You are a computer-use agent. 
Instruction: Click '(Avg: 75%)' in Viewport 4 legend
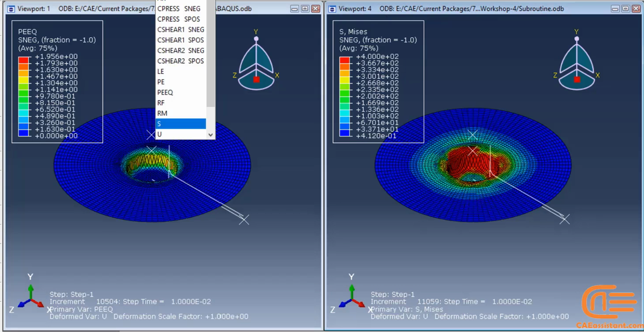(359, 48)
